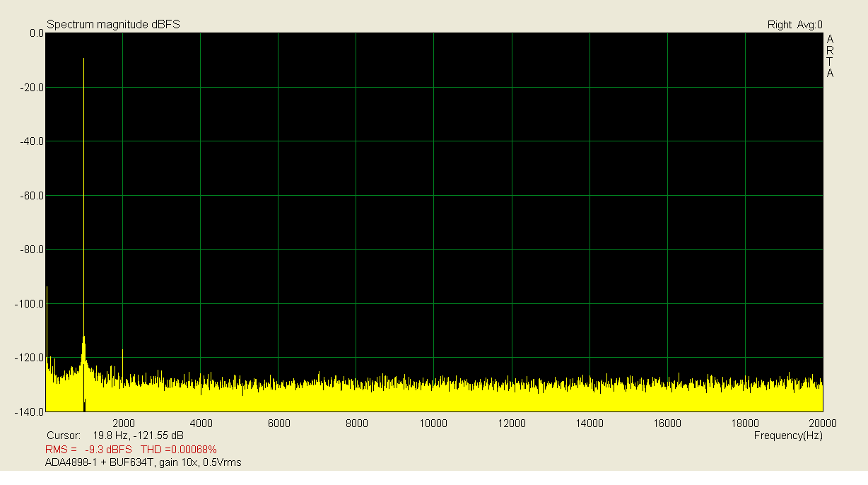Click the 6000 Hz x-axis label
Image resolution: width=868 pixels, height=485 pixels.
[279, 423]
